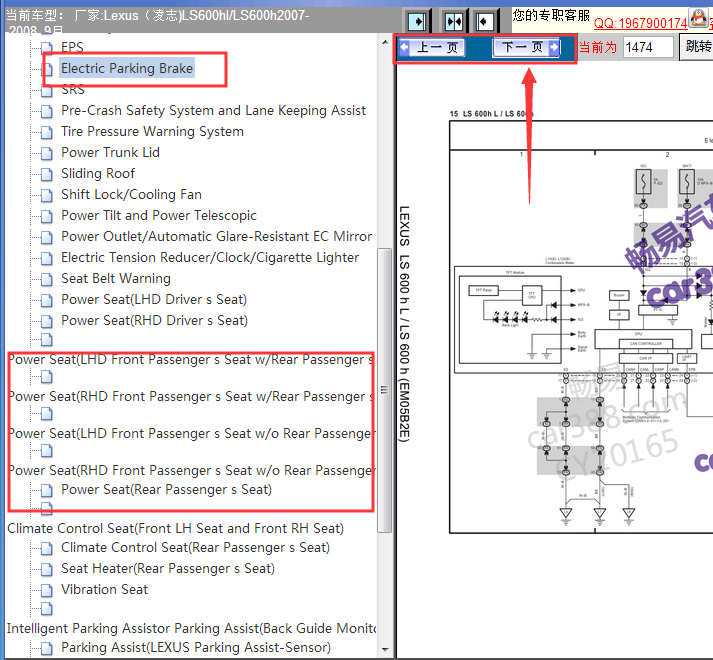Open Power Tilt and Power Telescopic entry

coord(159,215)
